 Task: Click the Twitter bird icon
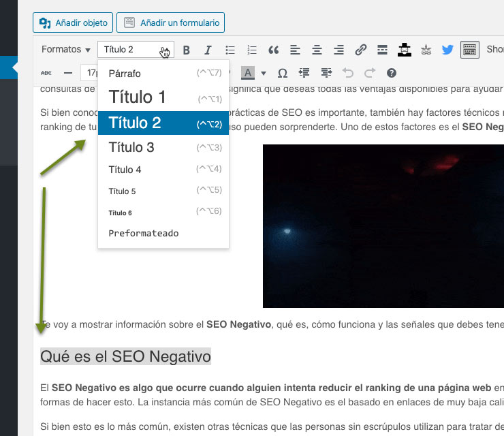[447, 50]
